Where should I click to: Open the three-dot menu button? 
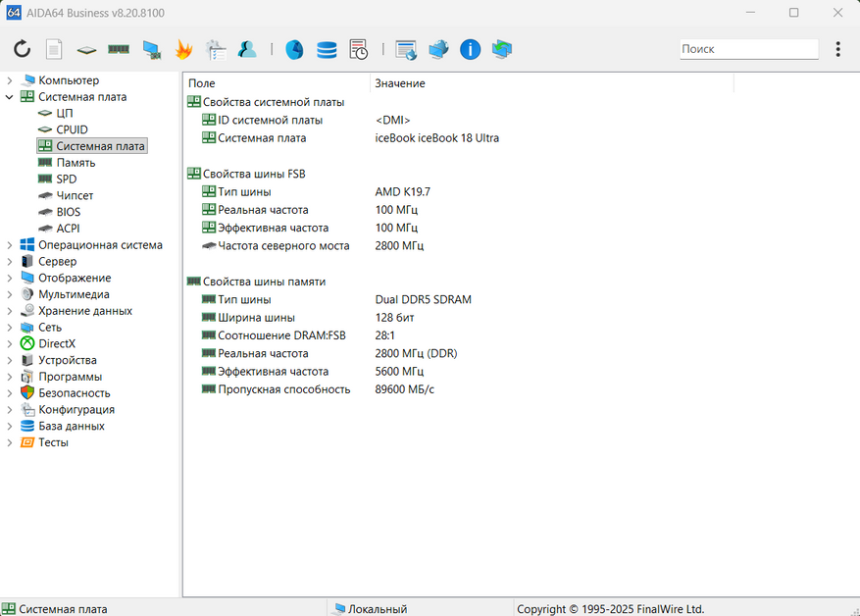click(x=837, y=49)
